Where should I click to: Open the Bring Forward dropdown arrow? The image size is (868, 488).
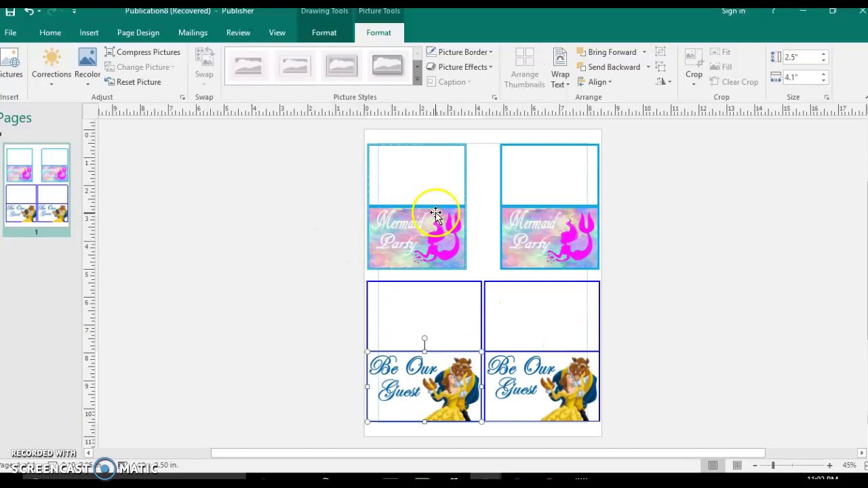click(x=644, y=52)
